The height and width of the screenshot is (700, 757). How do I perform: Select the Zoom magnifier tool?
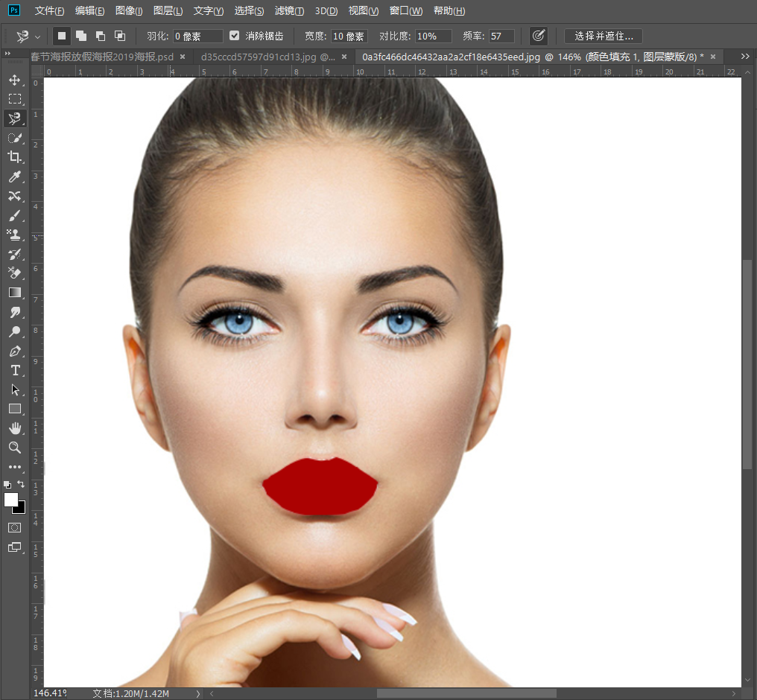(x=14, y=448)
